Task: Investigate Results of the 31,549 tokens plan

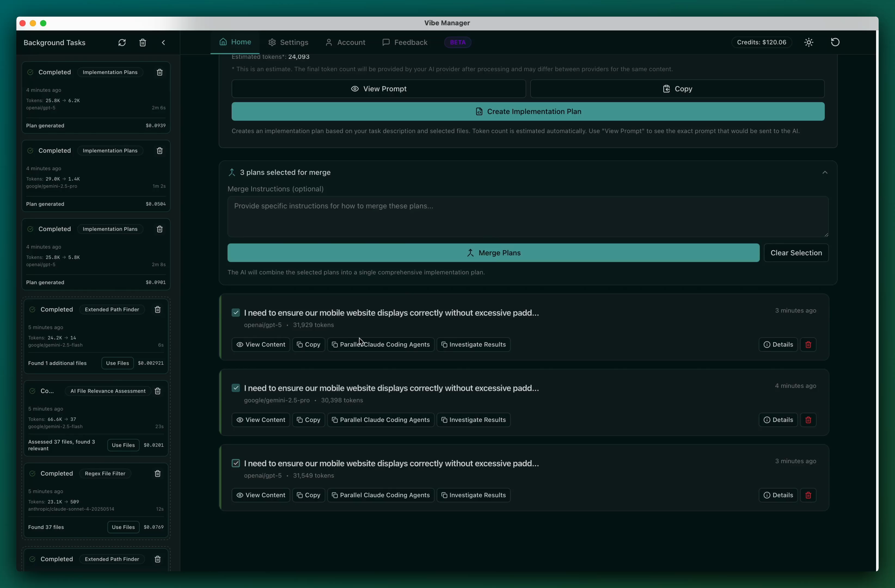Action: pos(473,495)
